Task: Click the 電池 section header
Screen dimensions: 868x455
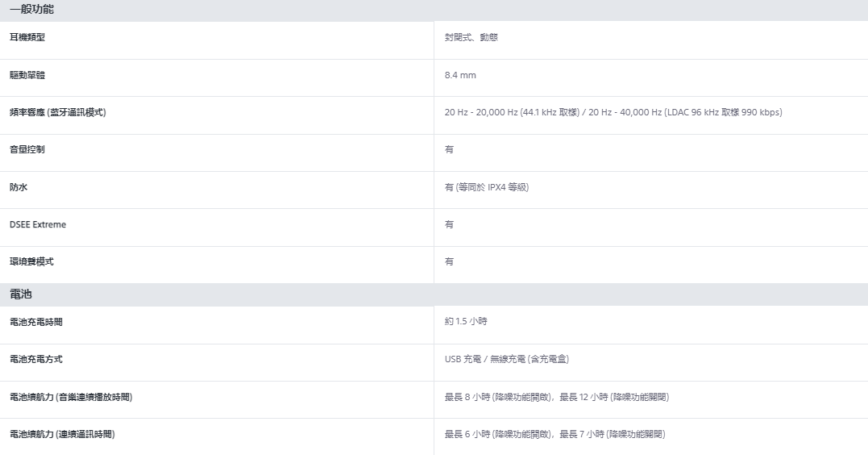Action: pyautogui.click(x=21, y=294)
